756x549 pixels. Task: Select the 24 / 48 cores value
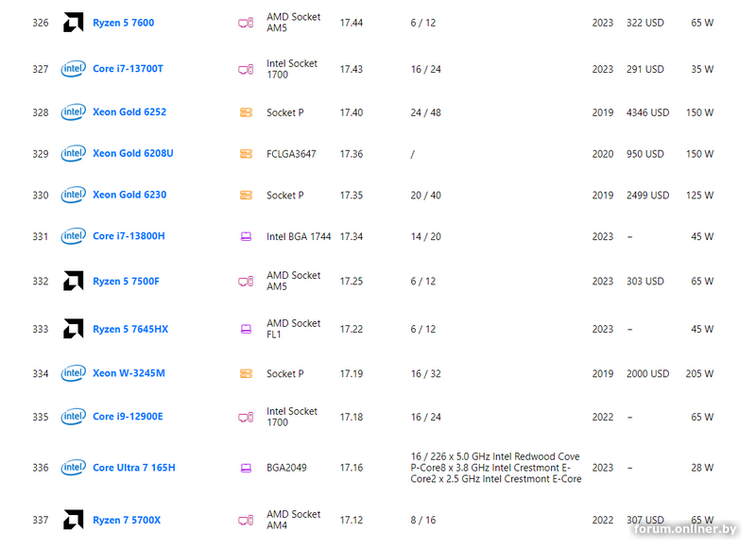point(426,112)
